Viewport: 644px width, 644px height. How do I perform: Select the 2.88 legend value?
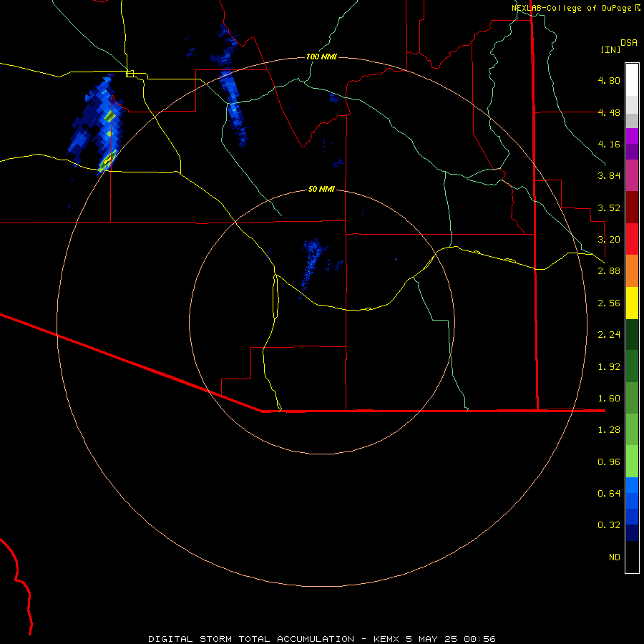(609, 271)
